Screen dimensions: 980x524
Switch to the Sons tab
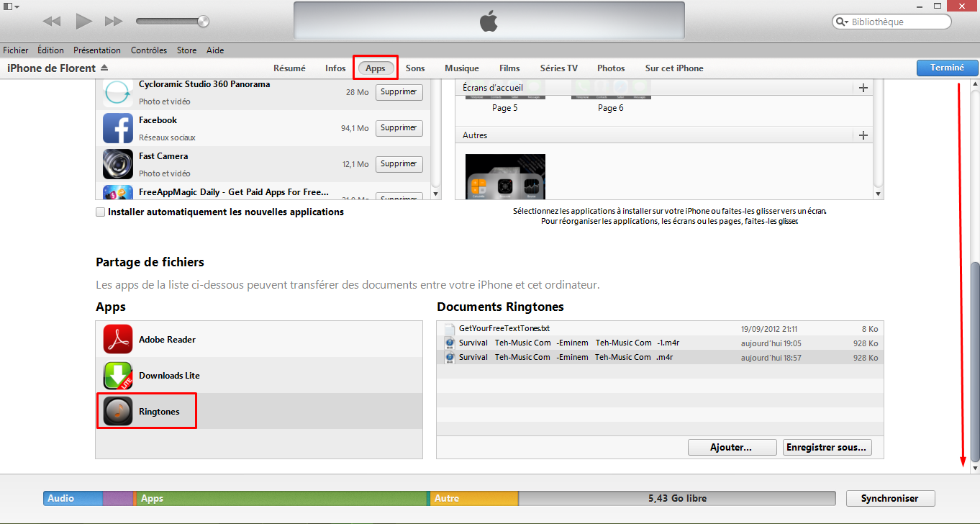tap(415, 68)
